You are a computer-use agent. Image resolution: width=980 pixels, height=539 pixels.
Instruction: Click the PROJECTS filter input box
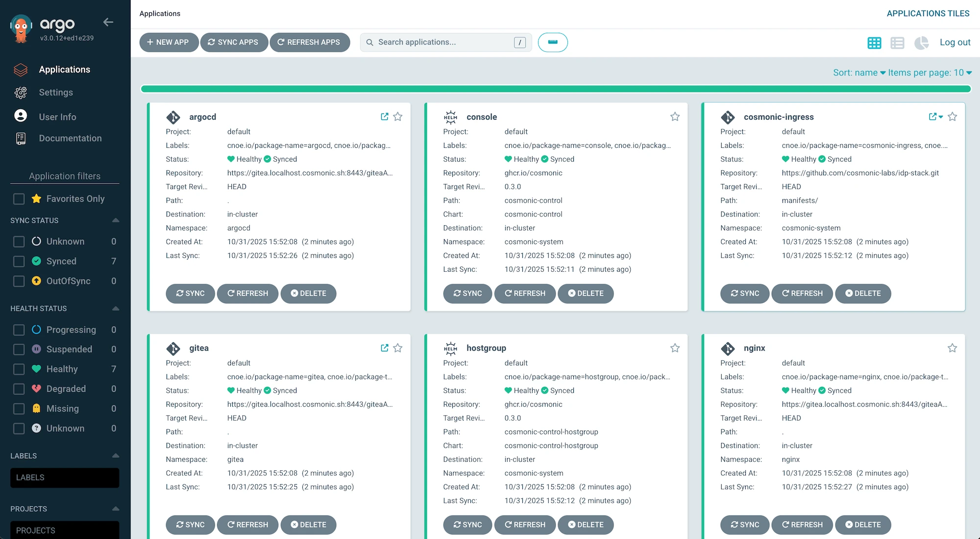point(65,530)
